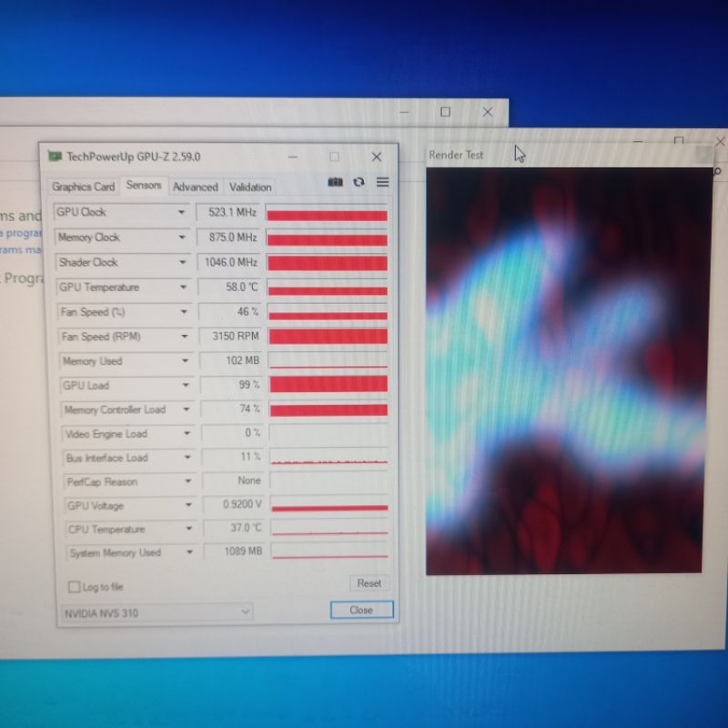Enable the Log to file checkbox
Screen dimensions: 728x728
coord(75,587)
